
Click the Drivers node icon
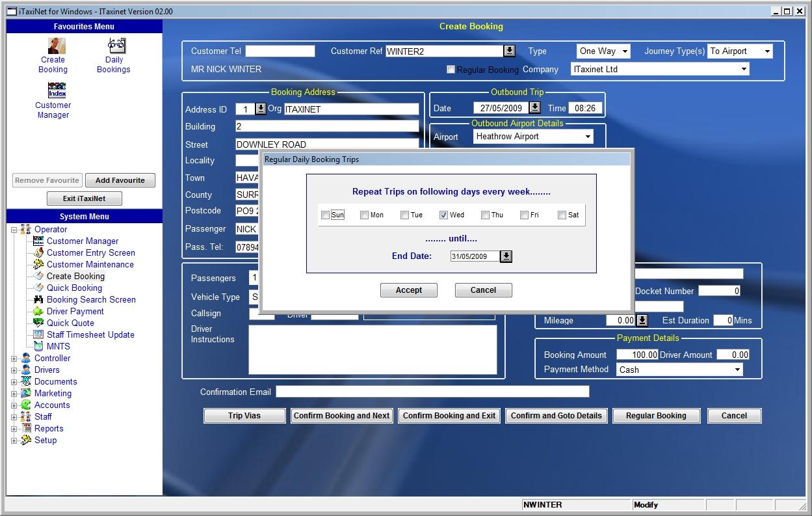pos(25,370)
